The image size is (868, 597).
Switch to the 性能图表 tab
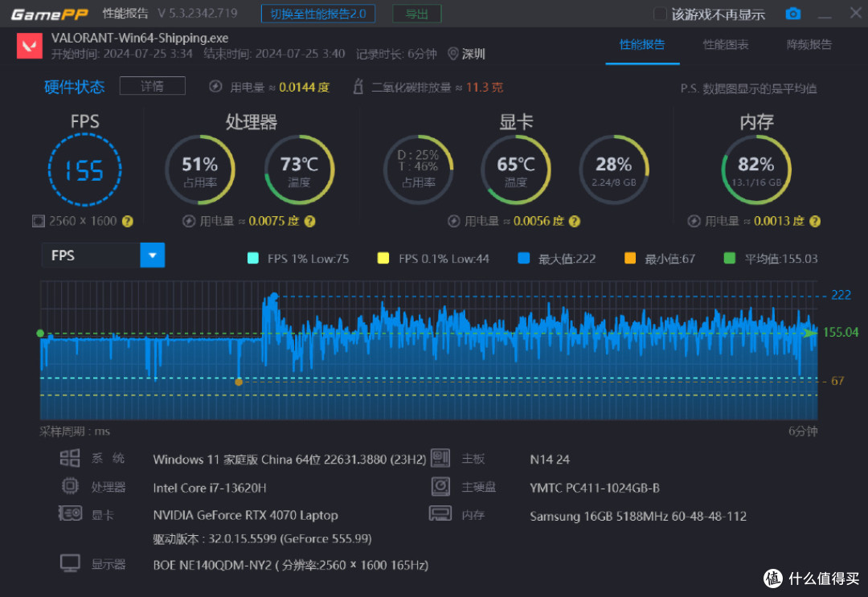pyautogui.click(x=726, y=45)
